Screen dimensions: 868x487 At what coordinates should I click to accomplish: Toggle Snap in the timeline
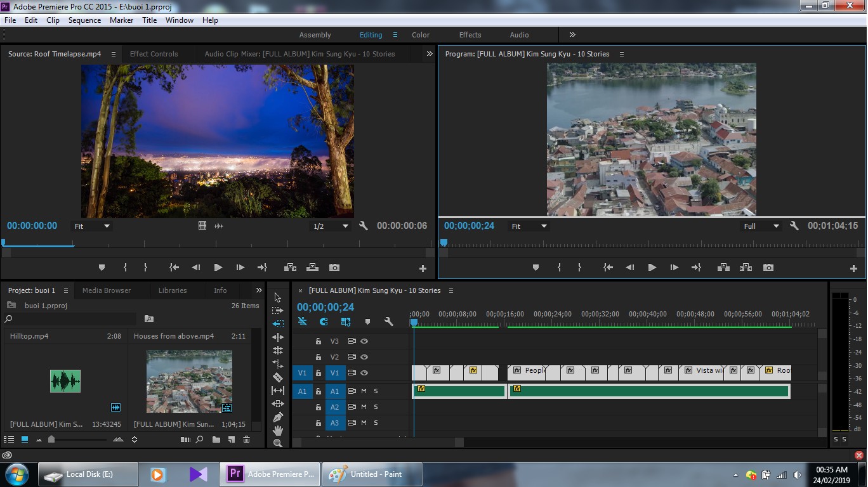323,321
